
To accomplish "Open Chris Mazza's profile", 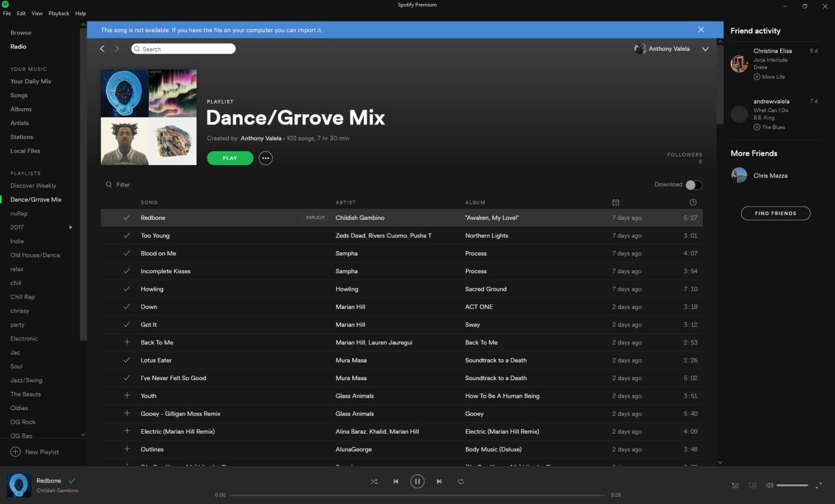I will tap(770, 176).
